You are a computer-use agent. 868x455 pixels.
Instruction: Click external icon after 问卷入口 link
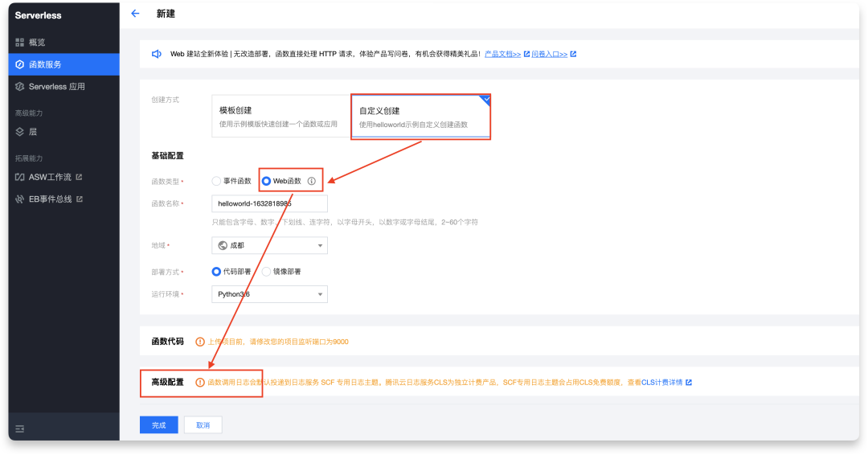tap(573, 54)
